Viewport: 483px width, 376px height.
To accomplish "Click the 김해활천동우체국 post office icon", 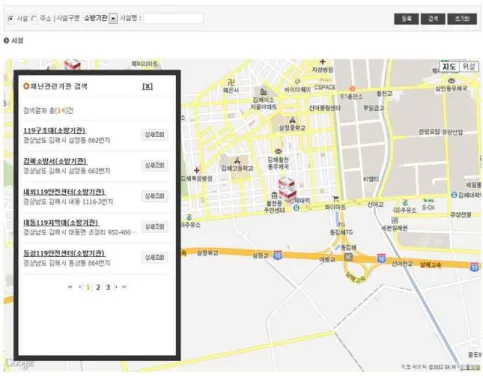I will (x=278, y=152).
